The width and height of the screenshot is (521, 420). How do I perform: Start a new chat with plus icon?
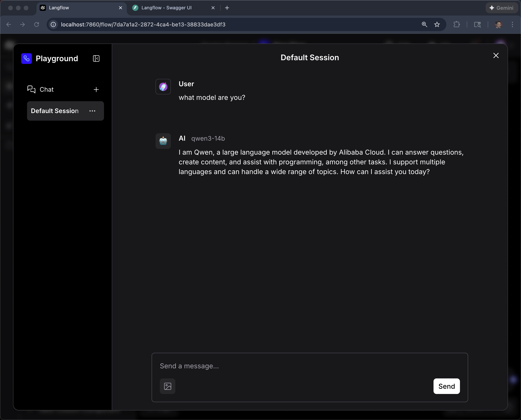tap(96, 90)
